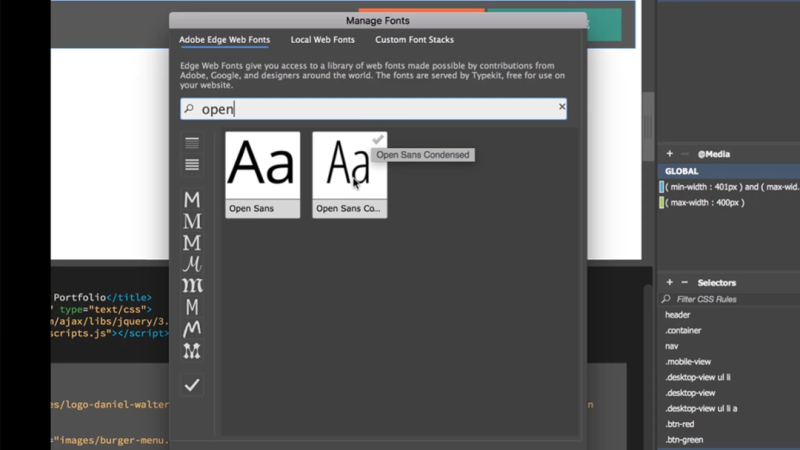Remove selector with Selectors minus icon
Viewport: 800px width, 450px height.
685,282
